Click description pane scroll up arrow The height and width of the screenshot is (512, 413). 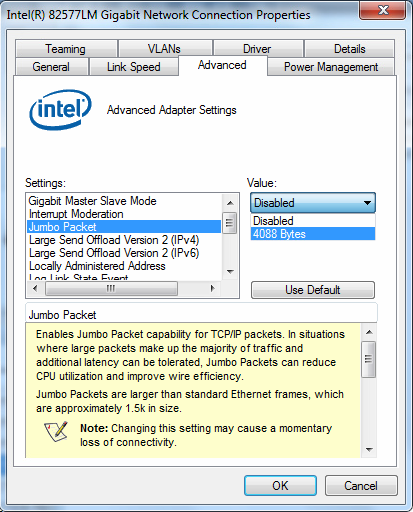click(369, 332)
